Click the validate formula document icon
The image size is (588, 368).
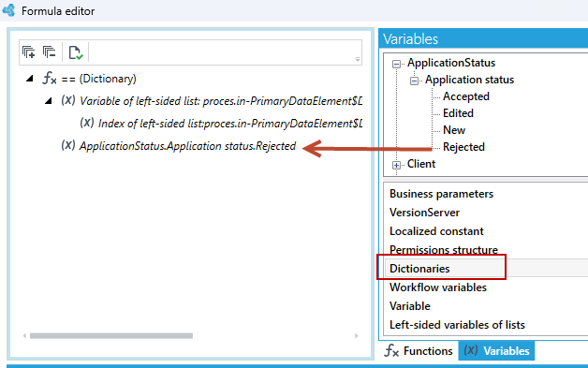(76, 52)
